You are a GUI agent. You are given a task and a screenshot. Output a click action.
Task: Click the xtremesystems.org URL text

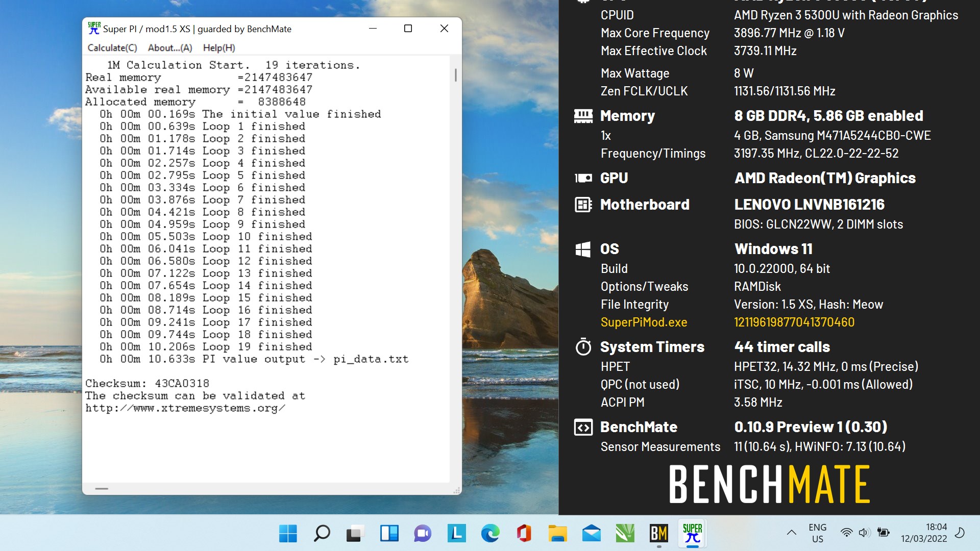[x=185, y=408]
